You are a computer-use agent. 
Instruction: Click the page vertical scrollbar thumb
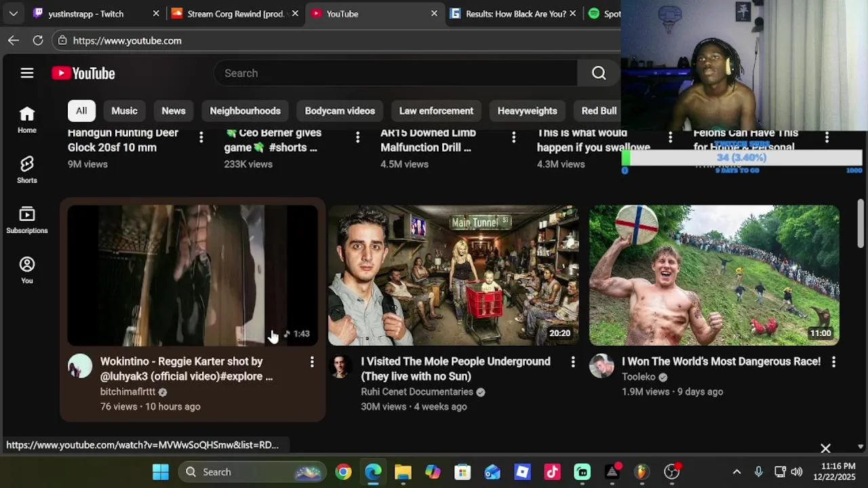pos(860,224)
